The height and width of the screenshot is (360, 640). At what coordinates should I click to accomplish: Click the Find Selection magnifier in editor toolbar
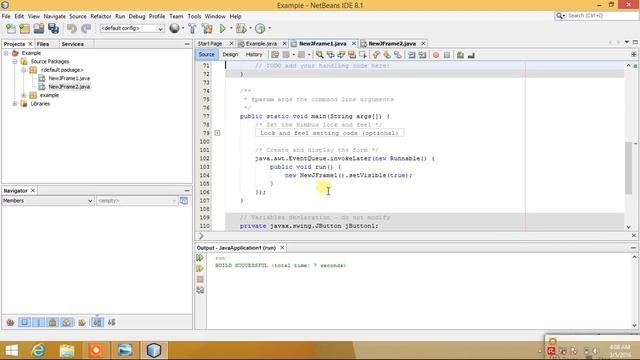click(x=319, y=55)
